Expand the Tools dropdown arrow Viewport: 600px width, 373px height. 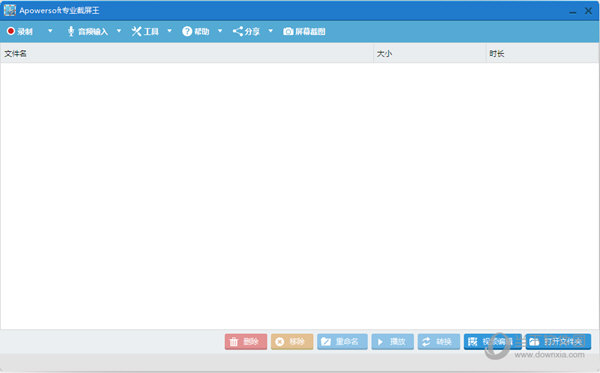pyautogui.click(x=169, y=31)
